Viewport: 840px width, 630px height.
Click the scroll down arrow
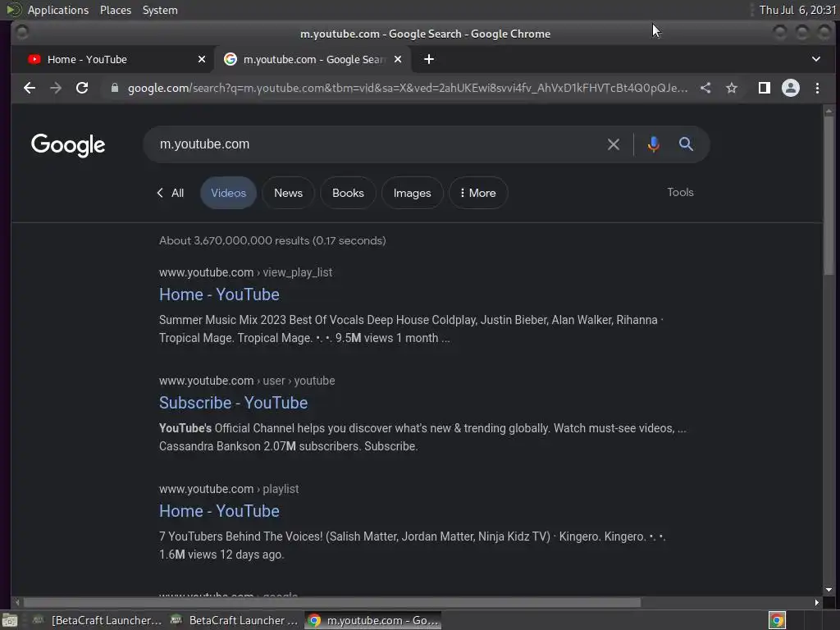click(x=829, y=590)
